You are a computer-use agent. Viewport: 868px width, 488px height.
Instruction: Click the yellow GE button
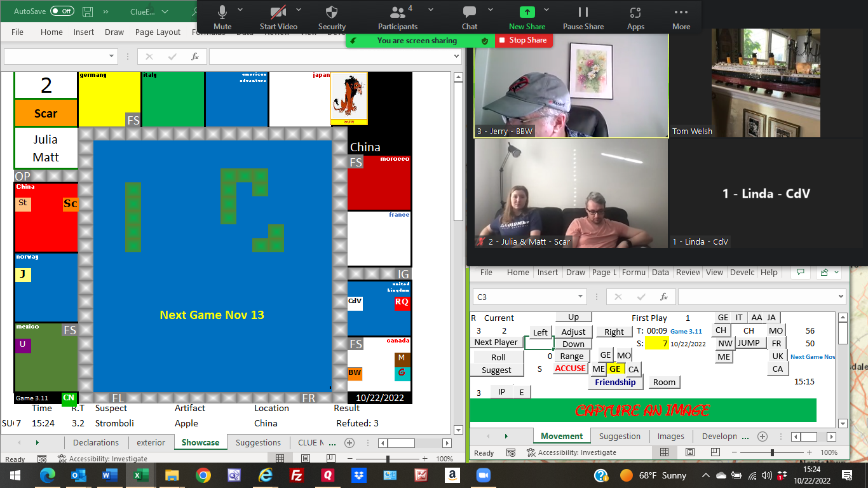tap(615, 369)
